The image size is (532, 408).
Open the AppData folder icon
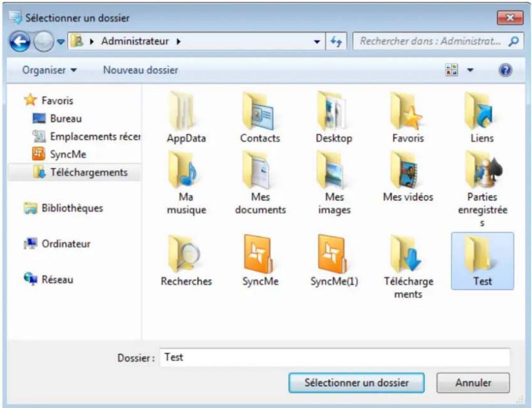tap(183, 111)
